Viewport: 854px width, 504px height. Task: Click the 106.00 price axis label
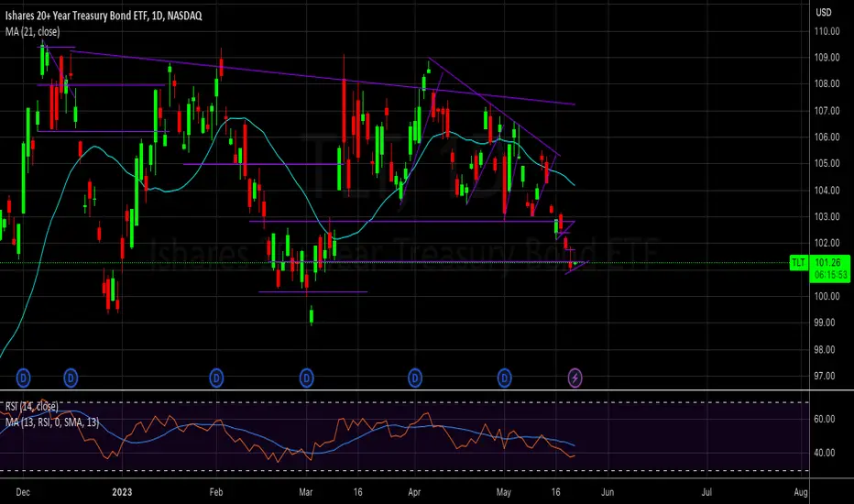827,137
